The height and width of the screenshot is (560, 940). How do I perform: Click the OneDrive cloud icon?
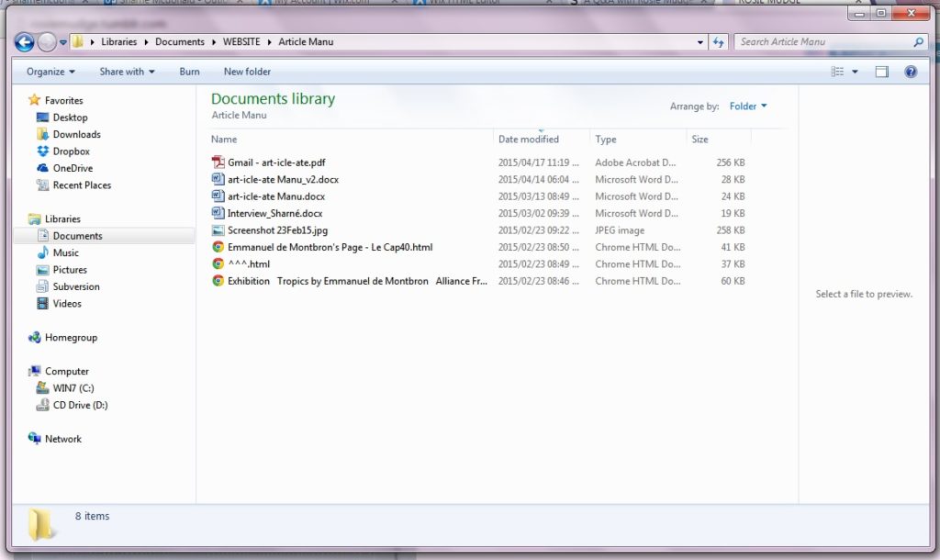(x=42, y=168)
